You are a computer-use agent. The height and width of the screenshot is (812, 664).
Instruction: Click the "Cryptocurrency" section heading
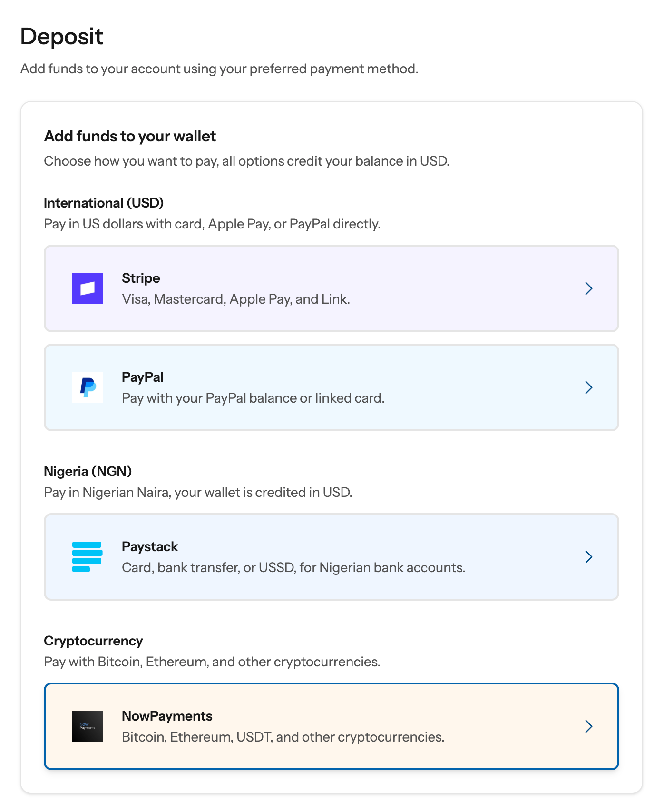click(x=93, y=641)
